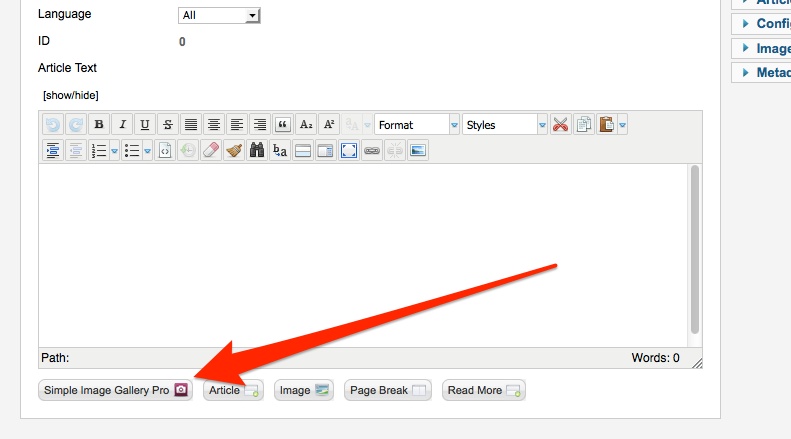
Task: Insert a Read More break
Action: click(x=484, y=391)
